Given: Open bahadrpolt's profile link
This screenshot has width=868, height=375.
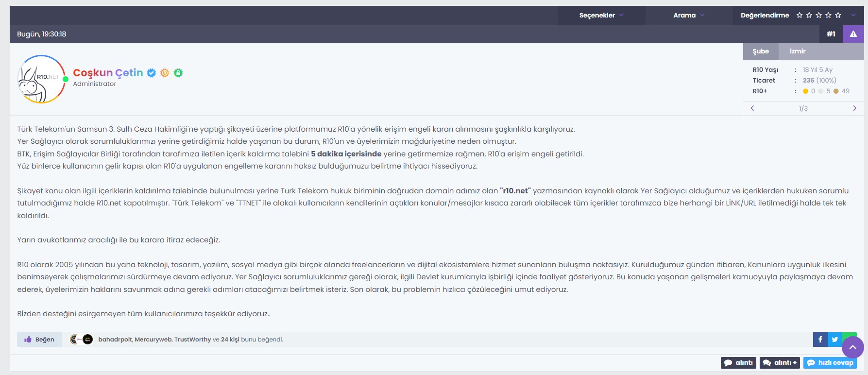Looking at the screenshot, I should pos(115,340).
